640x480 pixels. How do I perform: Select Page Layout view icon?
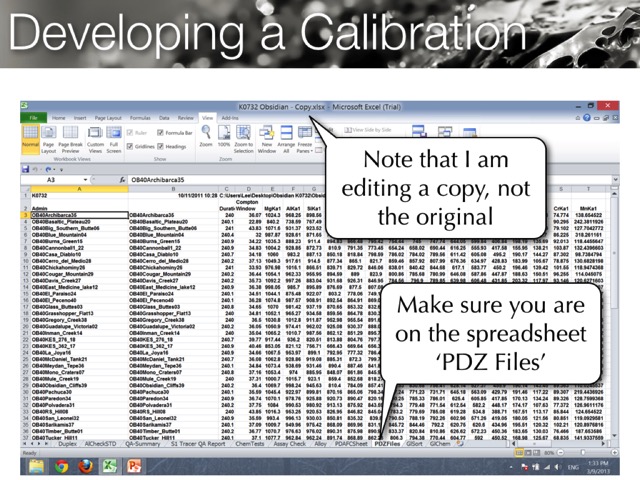(x=48, y=142)
